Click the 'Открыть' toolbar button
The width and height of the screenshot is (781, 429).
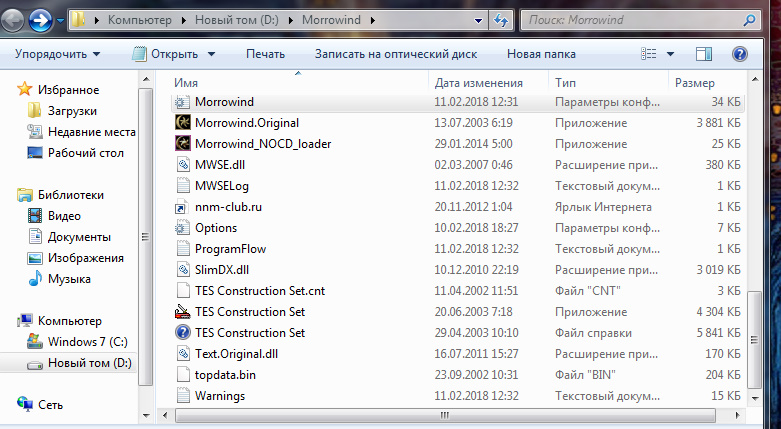165,54
